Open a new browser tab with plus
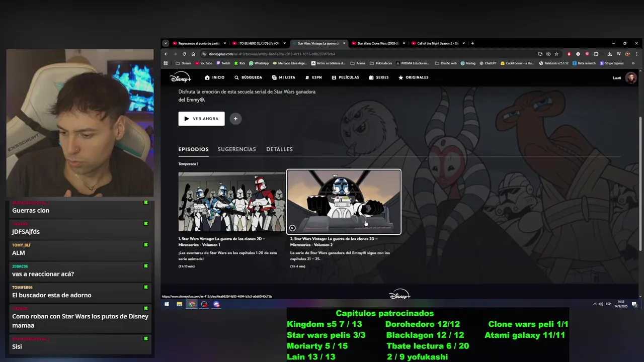Image resolution: width=644 pixels, height=362 pixels. pos(472,43)
